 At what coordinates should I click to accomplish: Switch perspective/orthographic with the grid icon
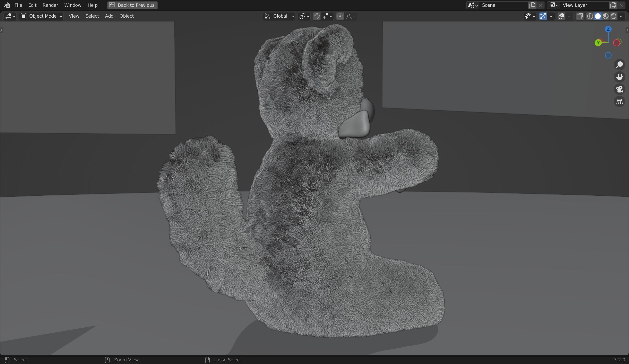click(x=619, y=101)
